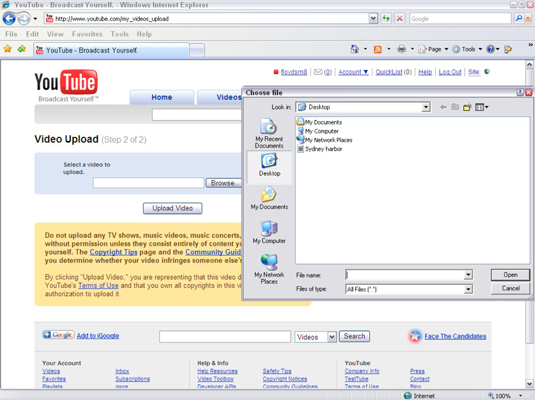Viewport: 535px width, 400px height.
Task: Open the Tools menu in menu bar
Action: coord(119,34)
